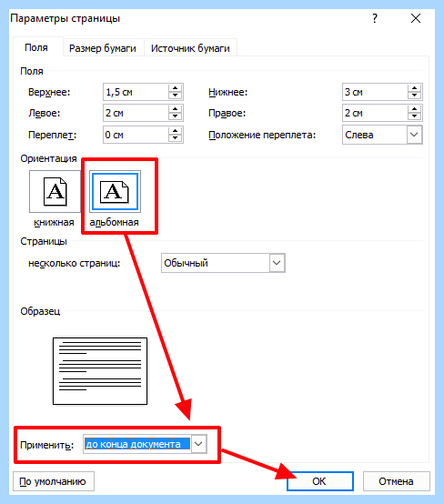This screenshot has height=504, width=444.
Task: Close the Параметры страницы dialog
Action: click(x=416, y=18)
